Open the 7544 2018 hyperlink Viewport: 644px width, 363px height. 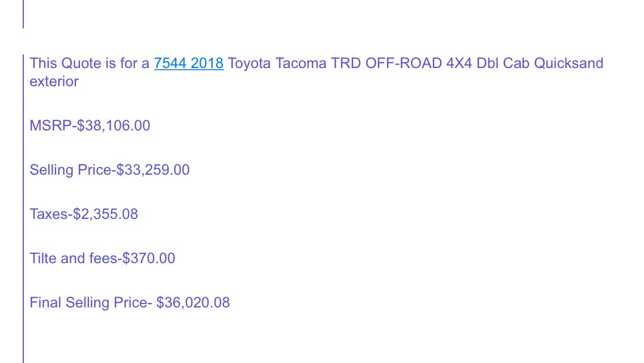coord(189,64)
